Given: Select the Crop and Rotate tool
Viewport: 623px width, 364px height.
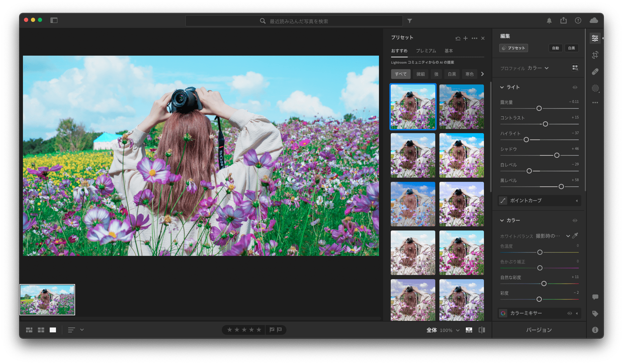Looking at the screenshot, I should click(x=595, y=55).
